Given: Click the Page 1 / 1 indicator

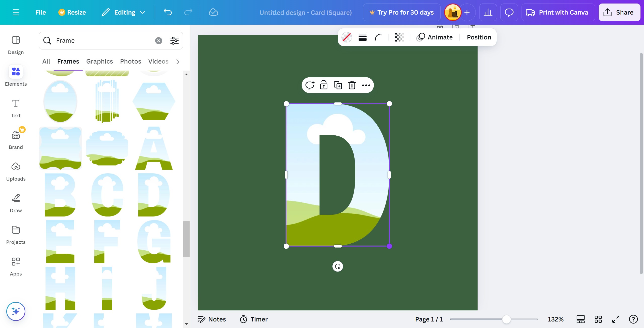Looking at the screenshot, I should 429,319.
